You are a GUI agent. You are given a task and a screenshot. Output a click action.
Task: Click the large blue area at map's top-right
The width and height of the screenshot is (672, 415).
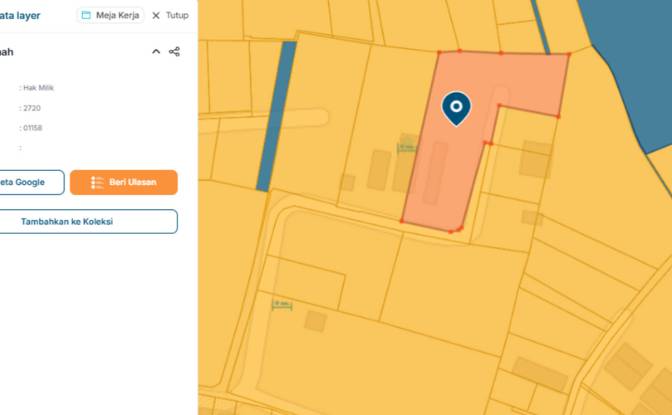pyautogui.click(x=634, y=64)
